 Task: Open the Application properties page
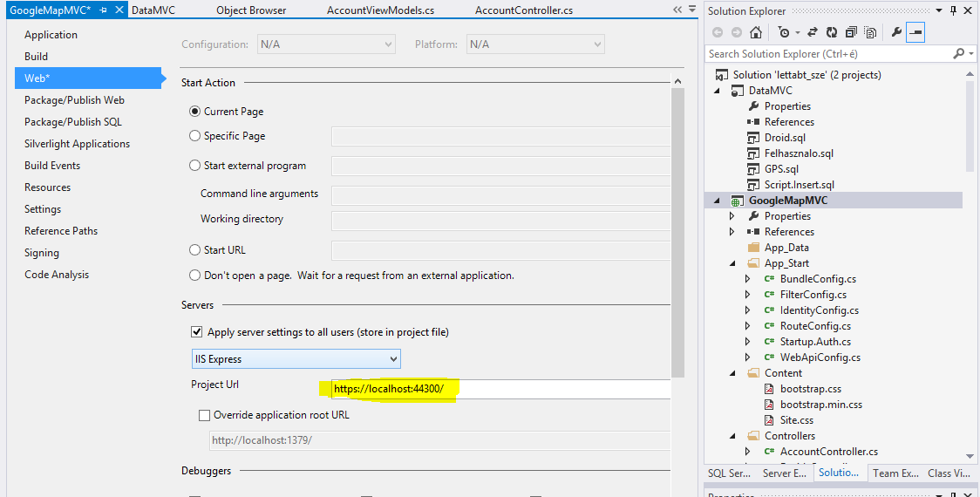[51, 34]
